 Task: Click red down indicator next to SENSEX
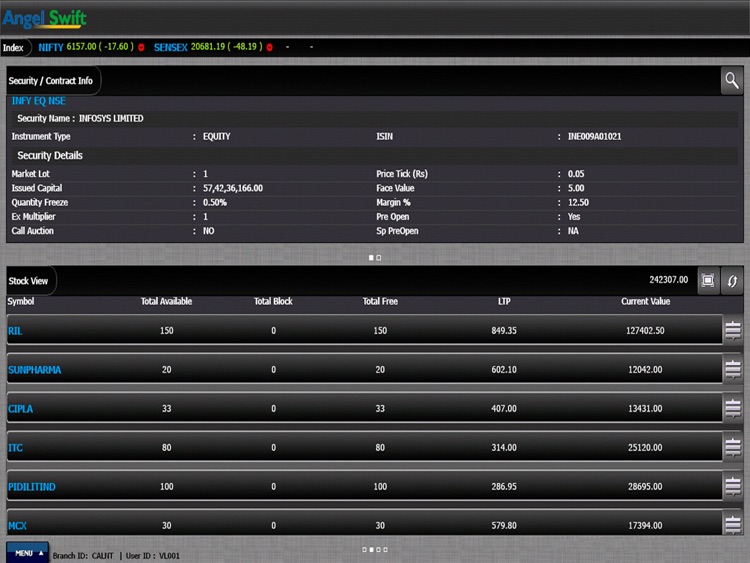(x=270, y=47)
